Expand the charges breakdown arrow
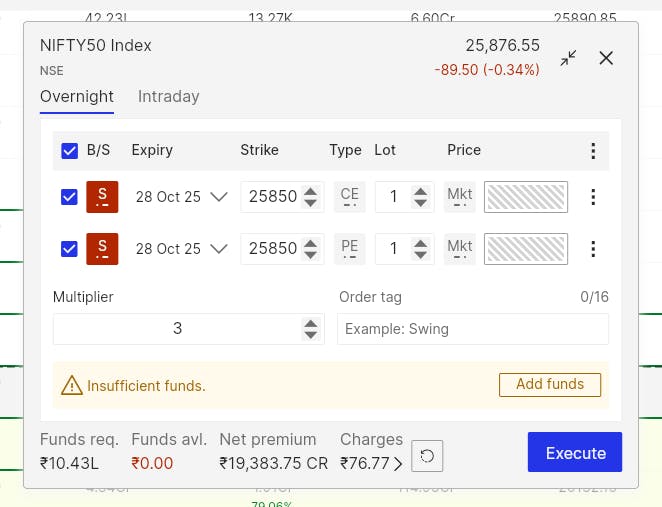Viewport: 662px width, 507px height. point(398,463)
